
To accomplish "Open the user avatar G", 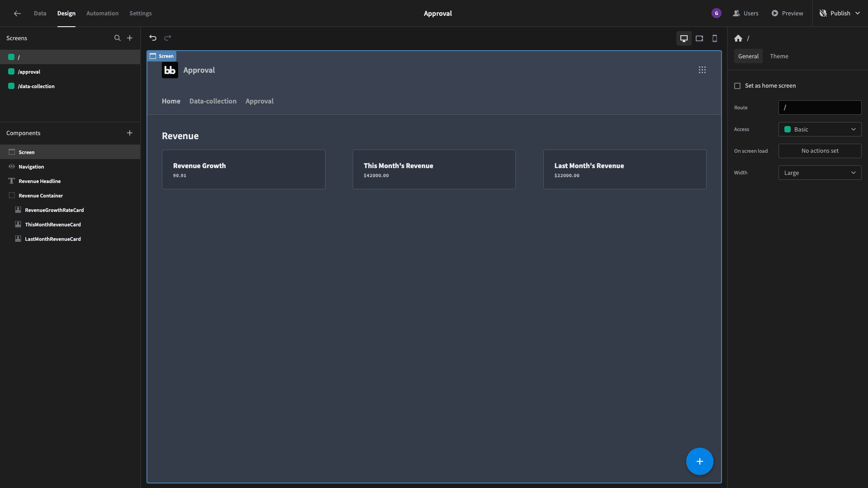I will point(717,14).
